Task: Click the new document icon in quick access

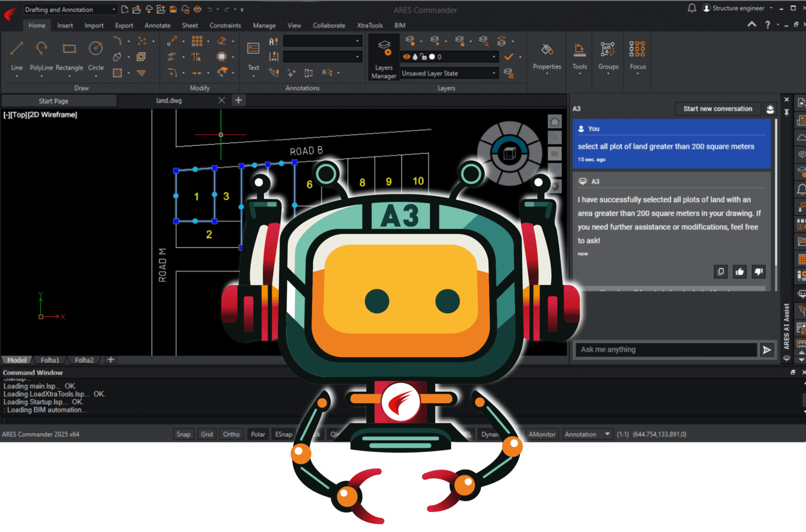Action: (125, 10)
